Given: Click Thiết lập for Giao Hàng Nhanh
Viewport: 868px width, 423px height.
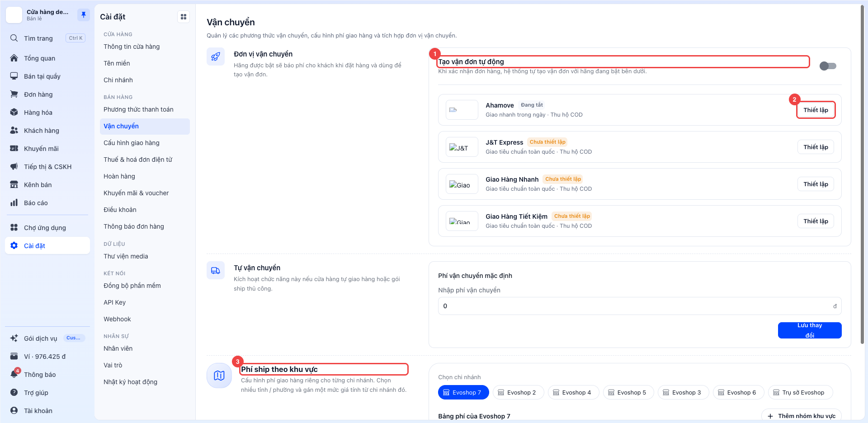Looking at the screenshot, I should pos(816,184).
